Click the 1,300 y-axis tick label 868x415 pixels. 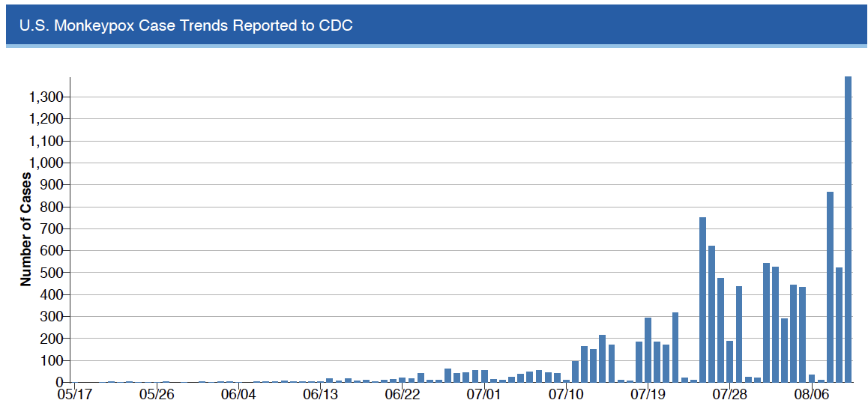[46, 97]
